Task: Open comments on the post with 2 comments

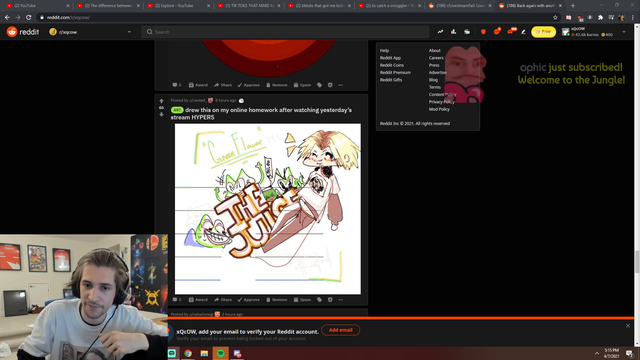Action: click(x=177, y=300)
